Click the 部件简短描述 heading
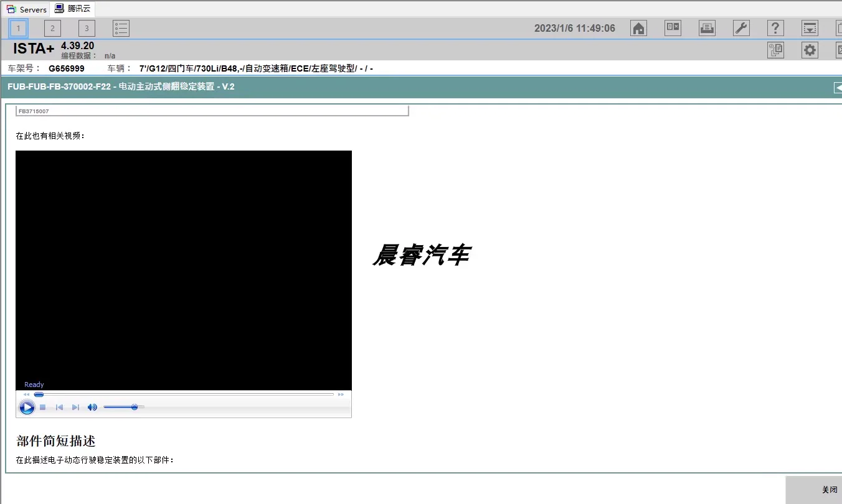The image size is (842, 504). 56,441
